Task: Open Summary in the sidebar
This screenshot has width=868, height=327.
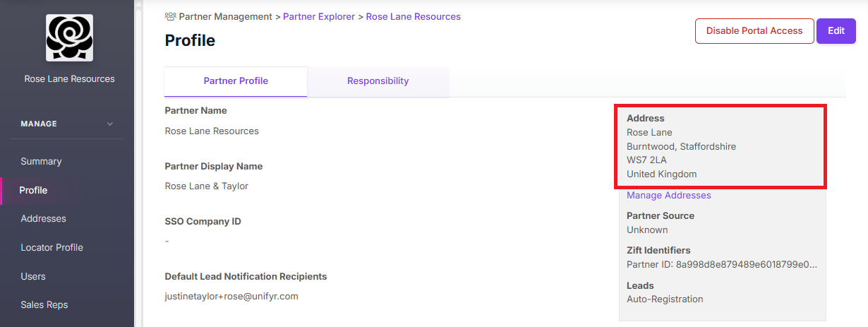Action: coord(41,162)
